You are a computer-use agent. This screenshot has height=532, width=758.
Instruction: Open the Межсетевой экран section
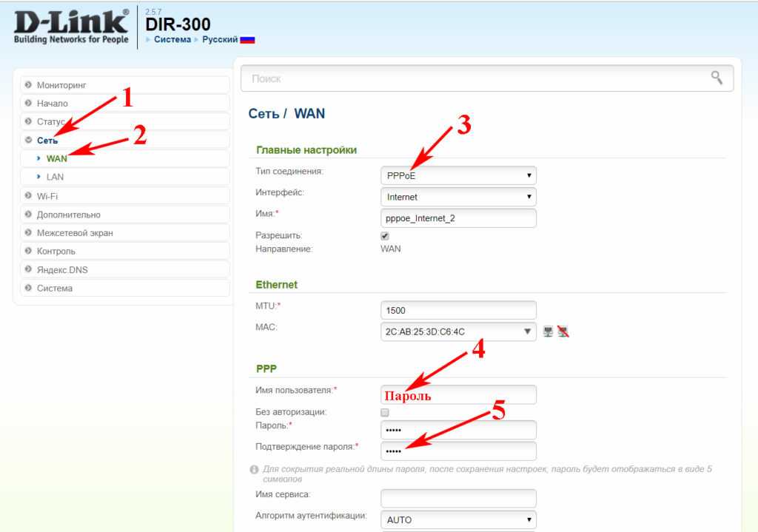pyautogui.click(x=75, y=233)
